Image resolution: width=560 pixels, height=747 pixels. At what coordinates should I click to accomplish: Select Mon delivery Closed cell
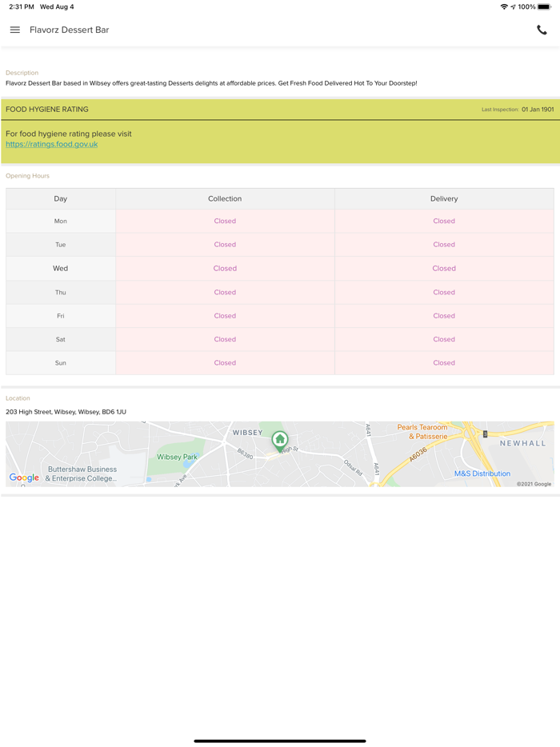pos(444,221)
